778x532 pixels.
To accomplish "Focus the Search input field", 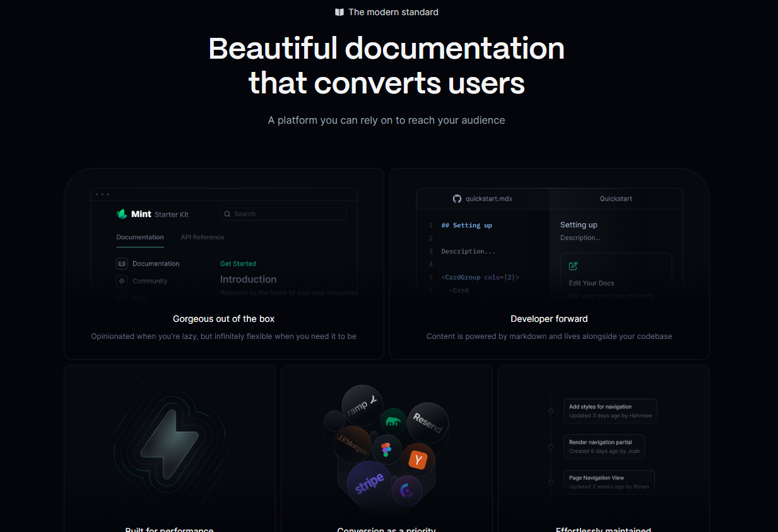I will 283,214.
